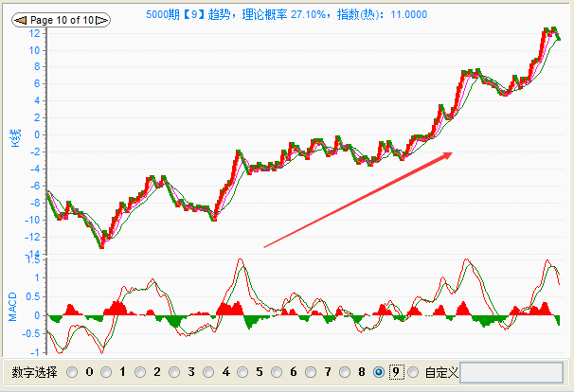Click the 数字选择 label

click(34, 372)
